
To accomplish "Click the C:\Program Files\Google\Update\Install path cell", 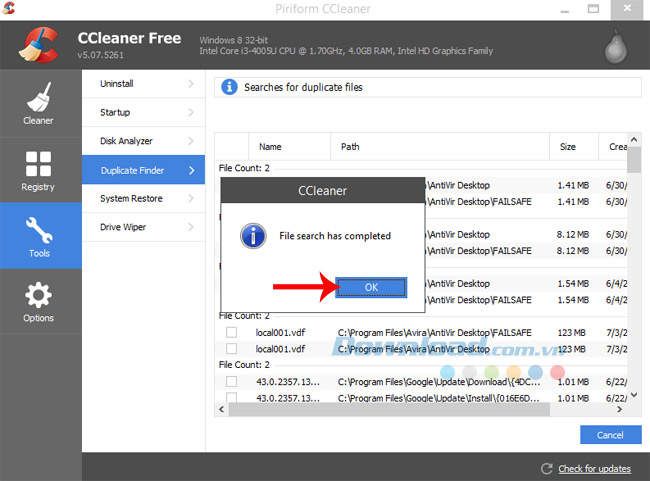I will pos(439,398).
